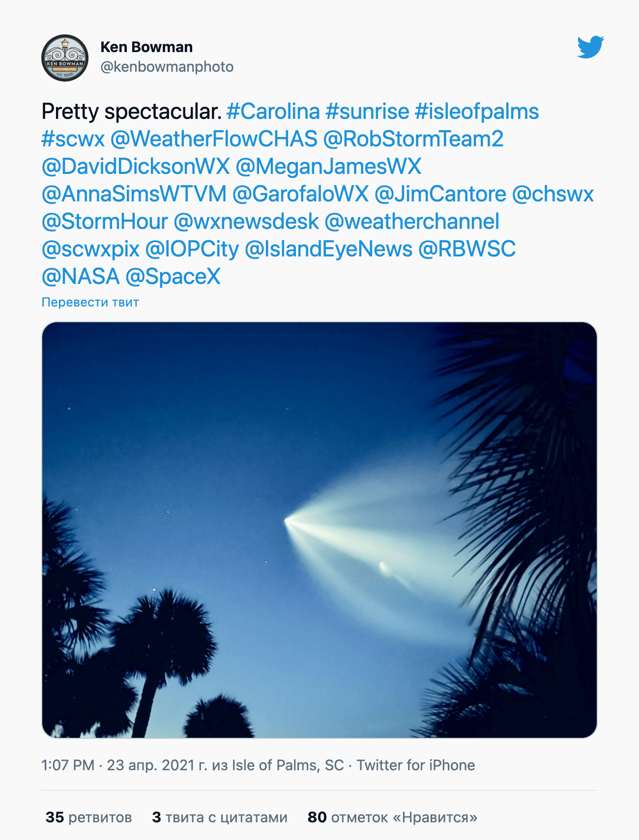This screenshot has height=840, width=639.
Task: Open the Ken Bowman display name
Action: tap(146, 47)
